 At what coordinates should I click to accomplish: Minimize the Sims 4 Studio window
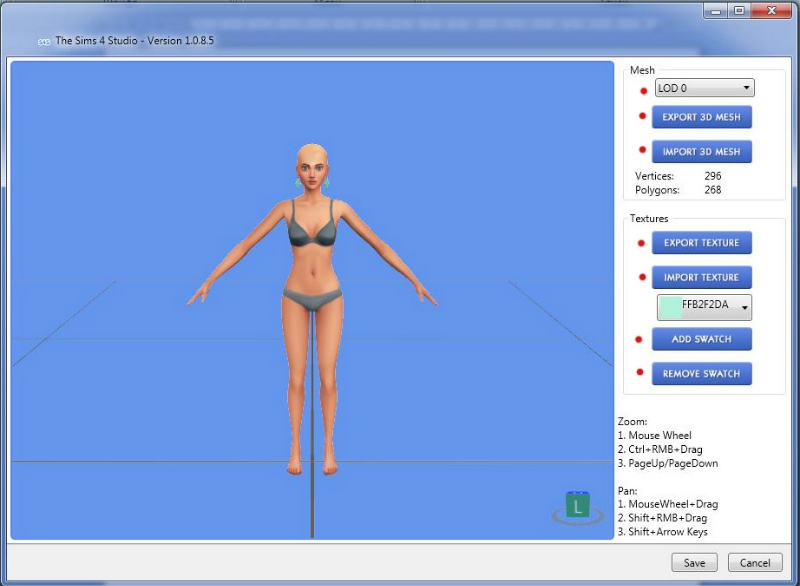[715, 11]
